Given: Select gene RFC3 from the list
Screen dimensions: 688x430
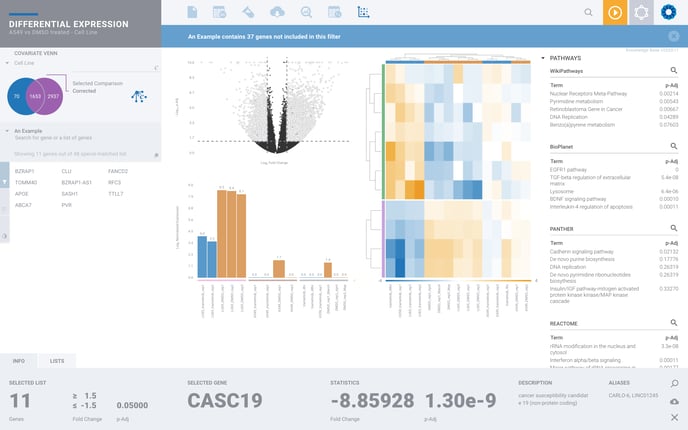Looking at the screenshot, I should [x=114, y=183].
